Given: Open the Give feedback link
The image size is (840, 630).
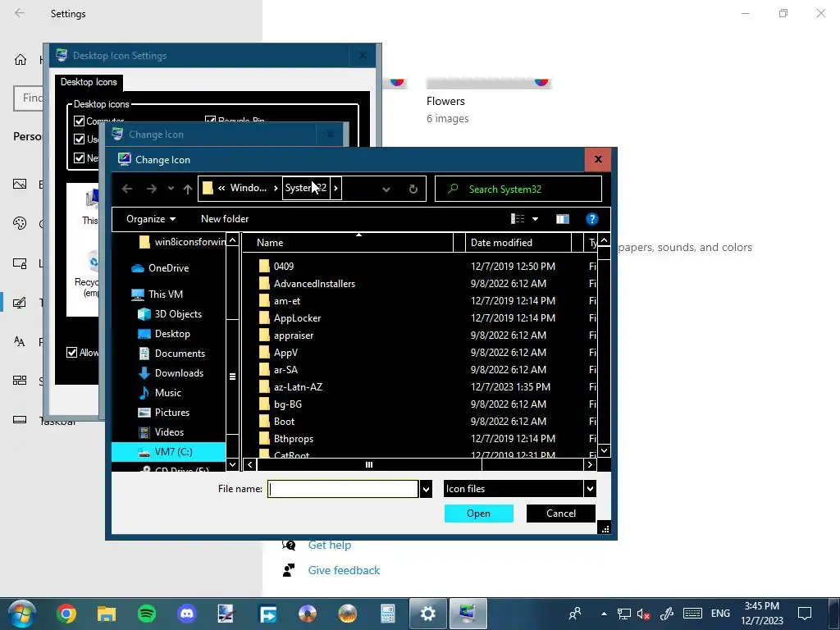Looking at the screenshot, I should pos(344,571).
